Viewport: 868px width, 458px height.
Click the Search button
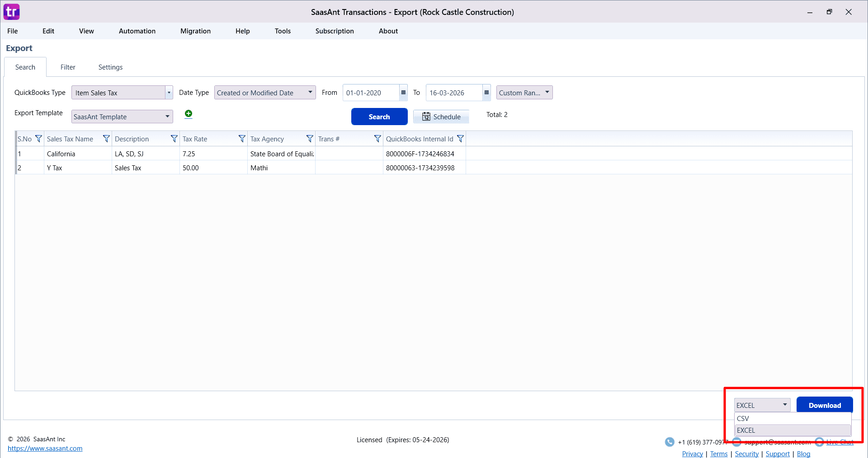pos(379,117)
